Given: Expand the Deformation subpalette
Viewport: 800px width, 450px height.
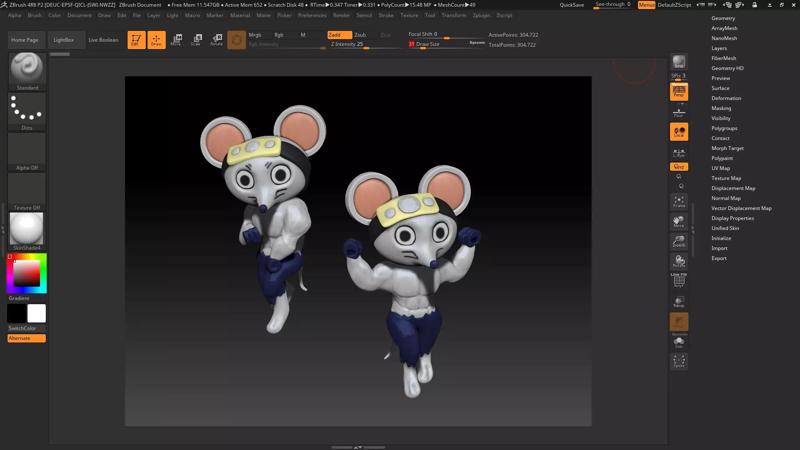Looking at the screenshot, I should 726,98.
